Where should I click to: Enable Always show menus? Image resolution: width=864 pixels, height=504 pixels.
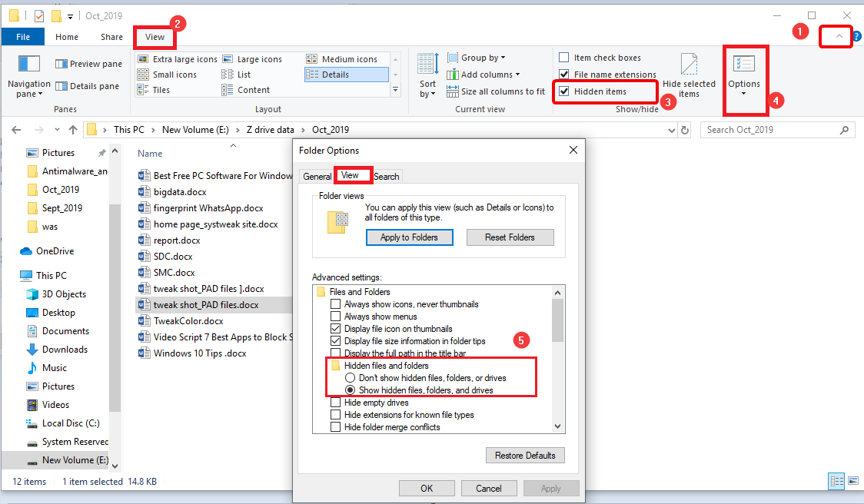coord(335,317)
